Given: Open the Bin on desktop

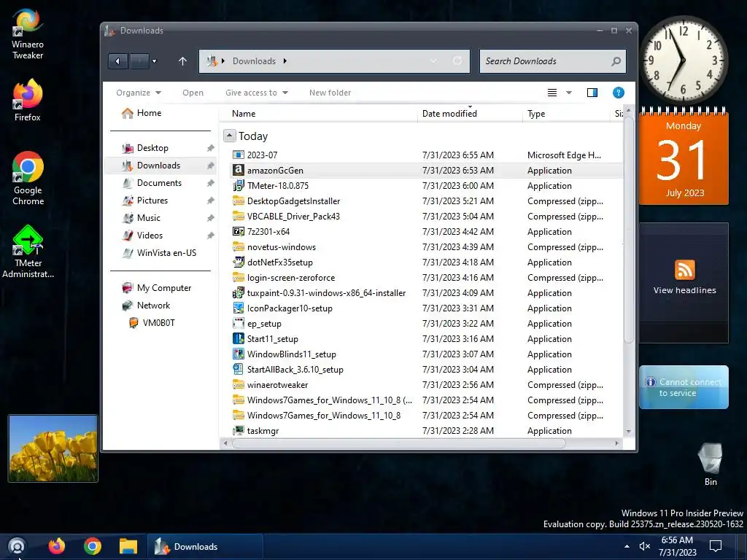Looking at the screenshot, I should [x=711, y=464].
